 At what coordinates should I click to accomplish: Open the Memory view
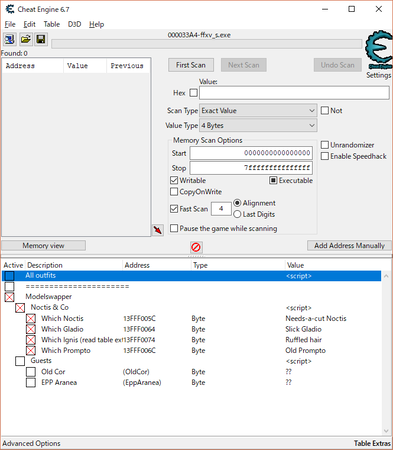point(43,246)
